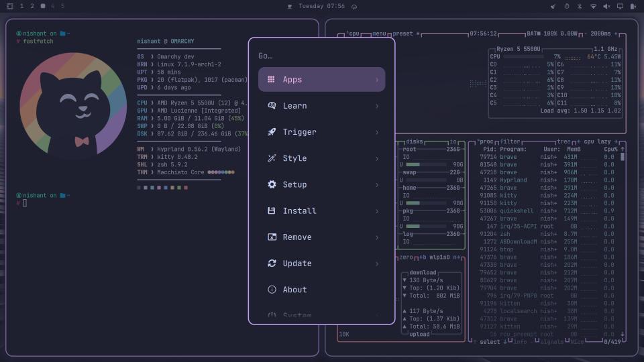Select the Hyprland process row in btop
644x362 pixels.
pyautogui.click(x=547, y=180)
